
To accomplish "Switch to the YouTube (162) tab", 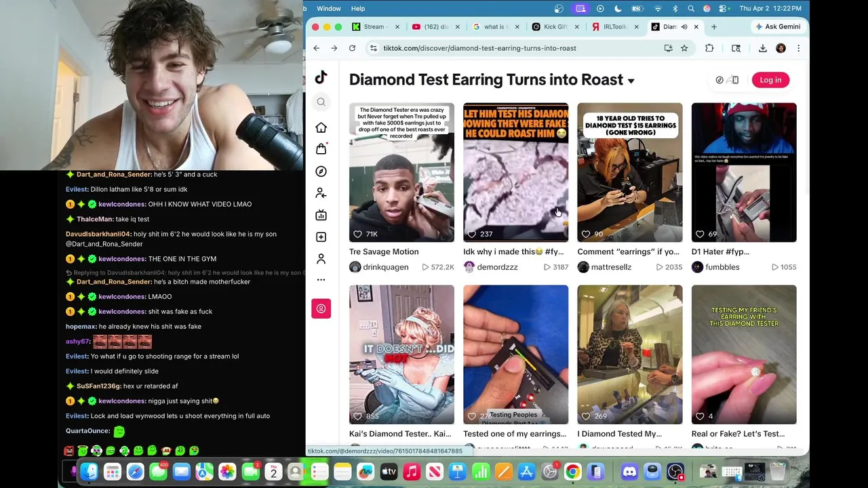I will click(434, 26).
